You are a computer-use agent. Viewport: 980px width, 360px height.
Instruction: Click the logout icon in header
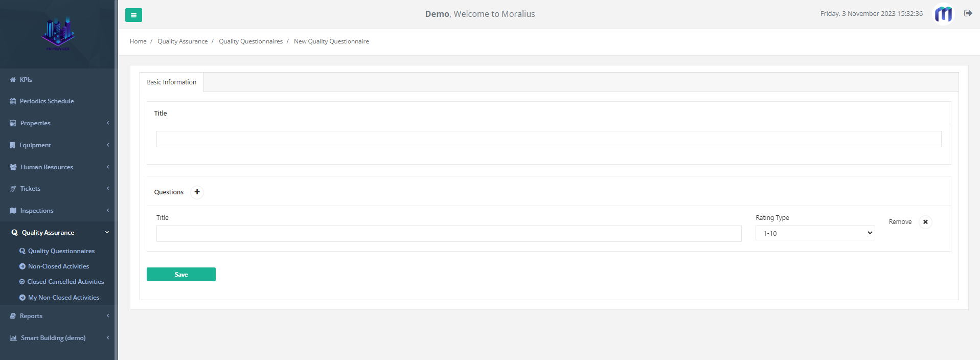click(968, 13)
